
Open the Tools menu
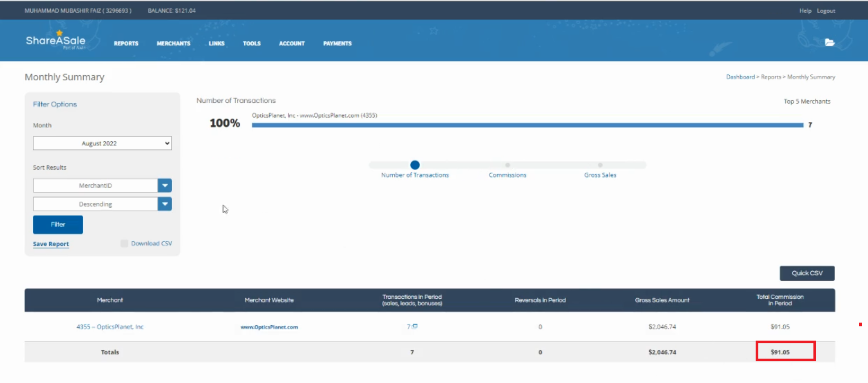tap(252, 43)
